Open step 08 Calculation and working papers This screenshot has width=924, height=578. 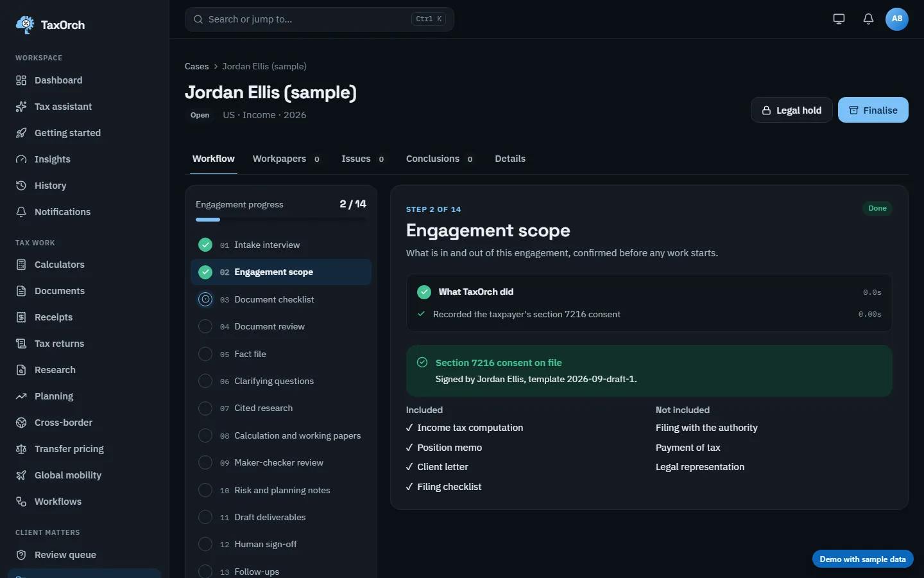281,435
